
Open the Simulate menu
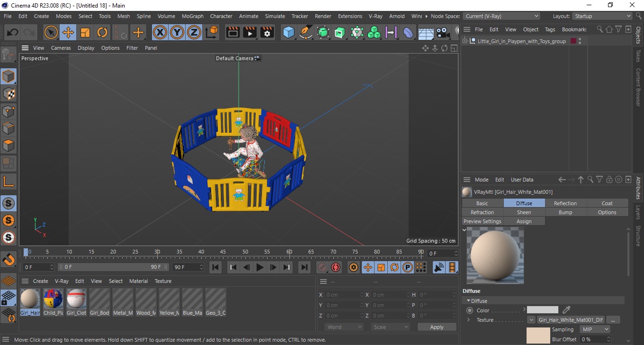click(x=275, y=16)
